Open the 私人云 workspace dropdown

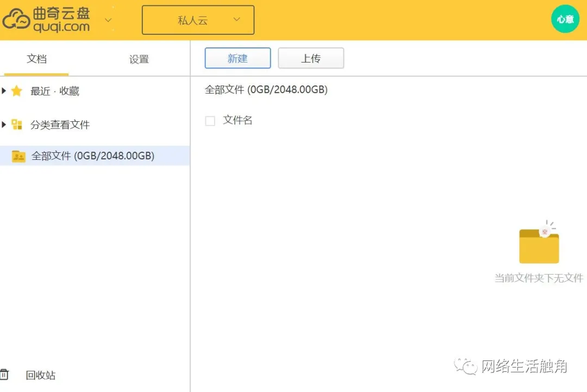198,20
